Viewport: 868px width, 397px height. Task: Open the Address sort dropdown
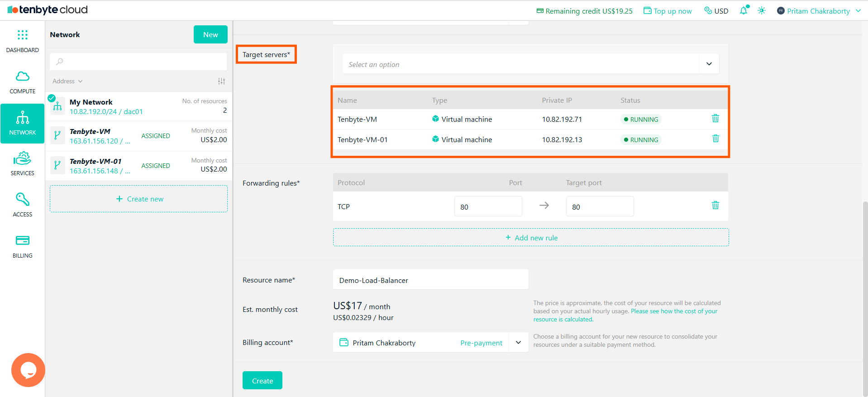(x=67, y=81)
